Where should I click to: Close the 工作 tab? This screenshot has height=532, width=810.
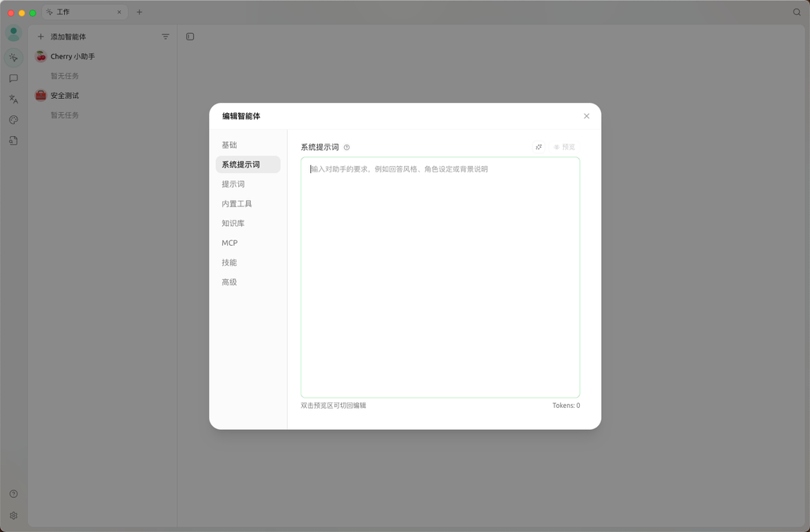[x=119, y=12]
